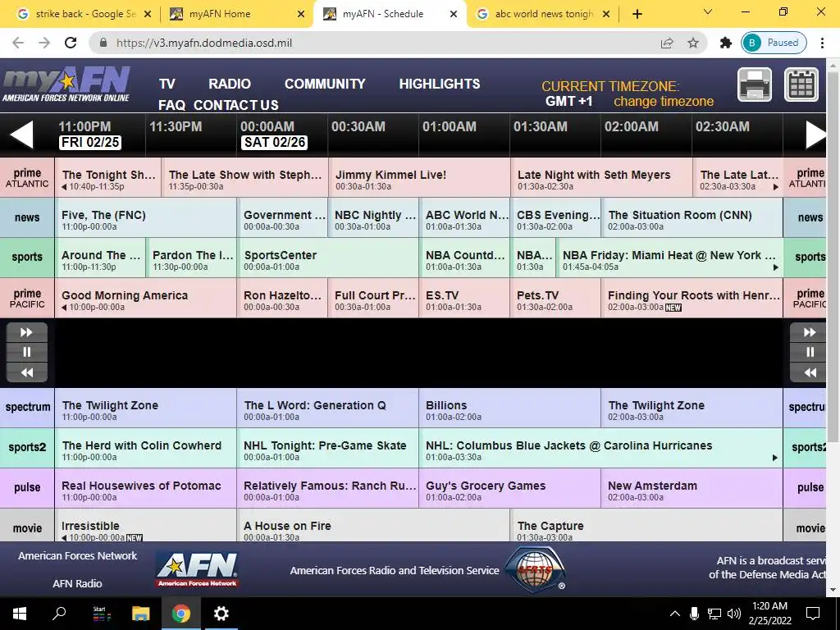
Task: Open The Capture movie listing
Action: point(646,526)
